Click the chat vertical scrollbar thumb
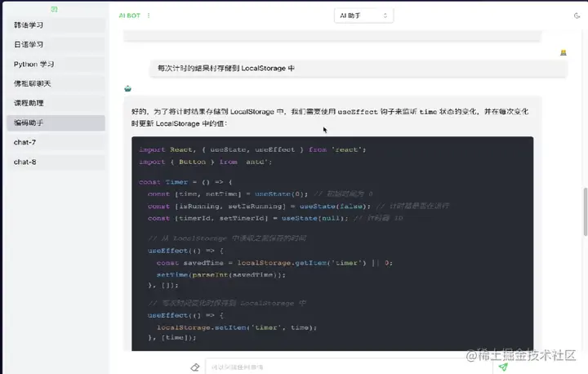Screen dimensions: 588x374 [585, 212]
